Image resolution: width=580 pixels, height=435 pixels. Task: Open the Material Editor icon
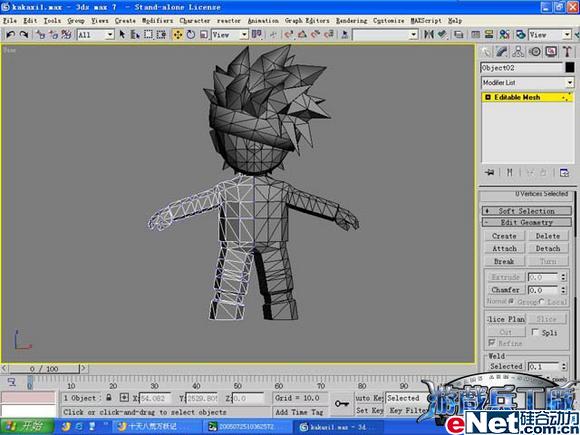[505, 35]
